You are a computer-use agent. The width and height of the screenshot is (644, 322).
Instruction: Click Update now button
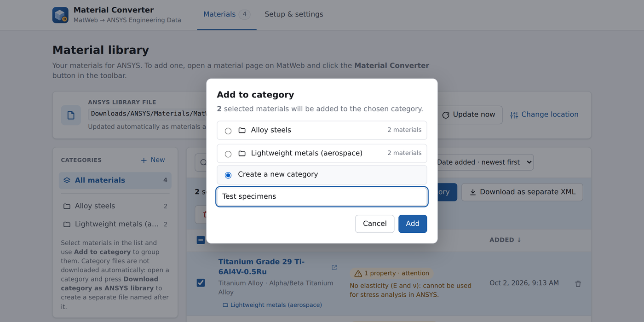(x=469, y=115)
